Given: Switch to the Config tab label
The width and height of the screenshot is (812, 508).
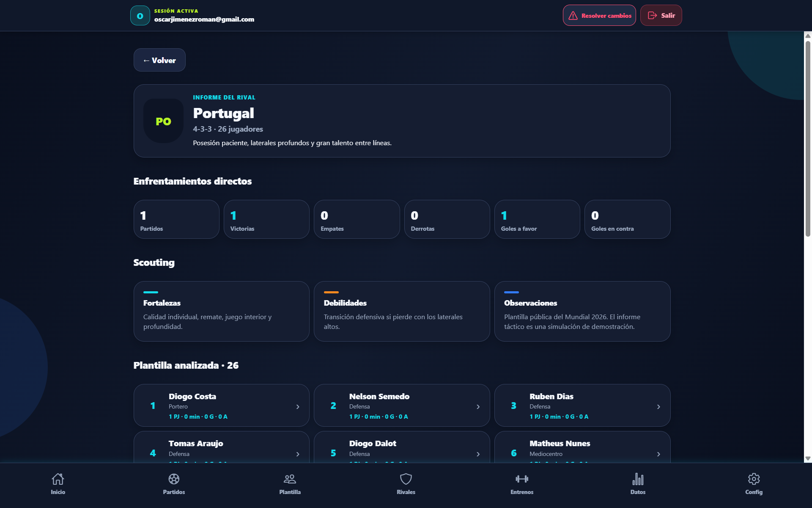Looking at the screenshot, I should pos(754,492).
